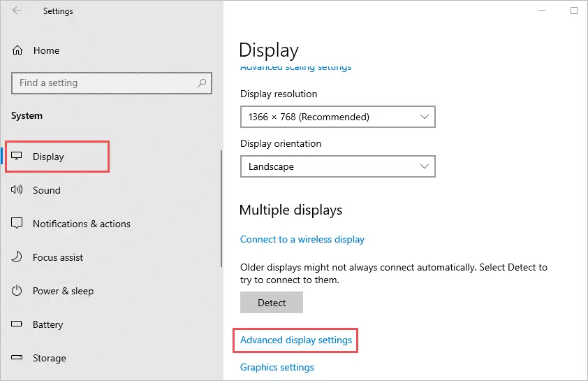Go to Sound settings

click(47, 190)
